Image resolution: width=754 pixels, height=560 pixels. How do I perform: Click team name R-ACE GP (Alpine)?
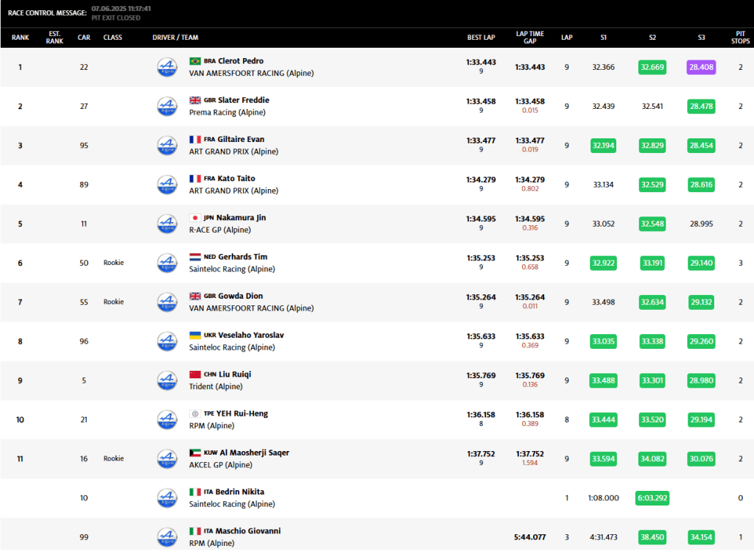click(x=220, y=230)
